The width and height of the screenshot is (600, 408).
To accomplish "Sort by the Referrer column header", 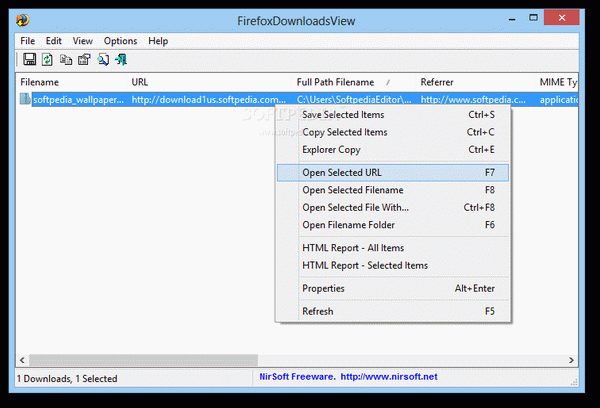I will (x=476, y=82).
